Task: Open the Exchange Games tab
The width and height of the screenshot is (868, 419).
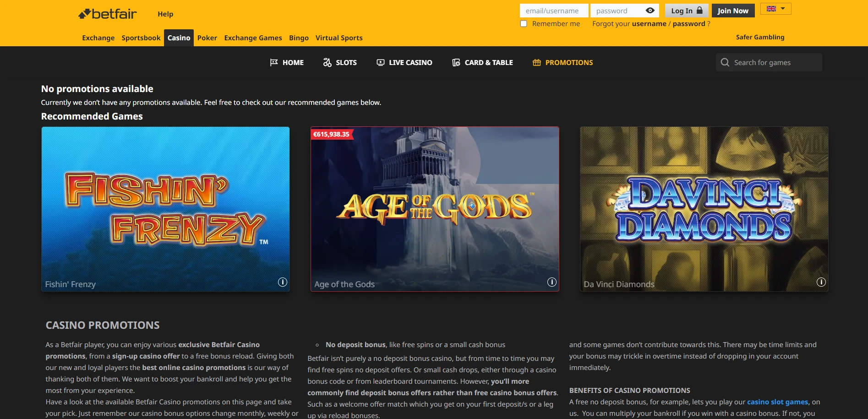Action: pos(253,38)
